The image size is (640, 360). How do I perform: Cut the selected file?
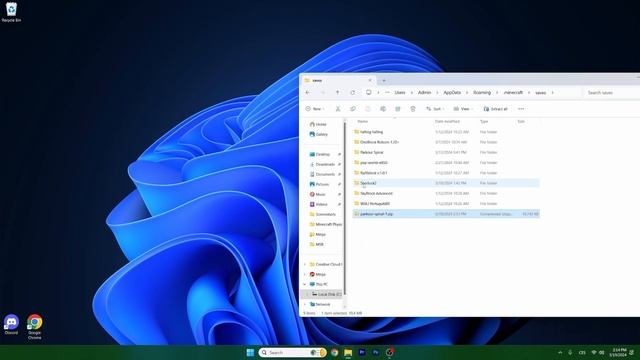[338, 109]
